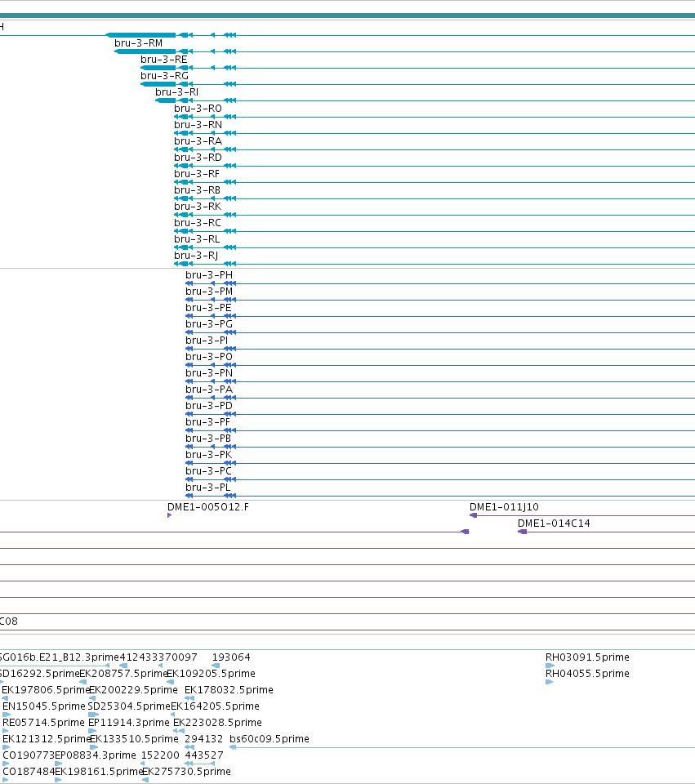Click the bru-3-PC protein label
695x784 pixels.
tap(209, 471)
